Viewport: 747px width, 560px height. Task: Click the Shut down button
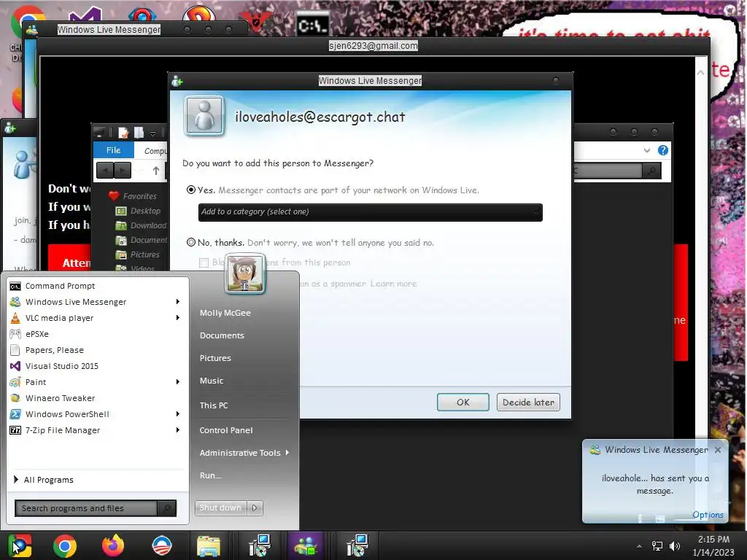pos(220,507)
